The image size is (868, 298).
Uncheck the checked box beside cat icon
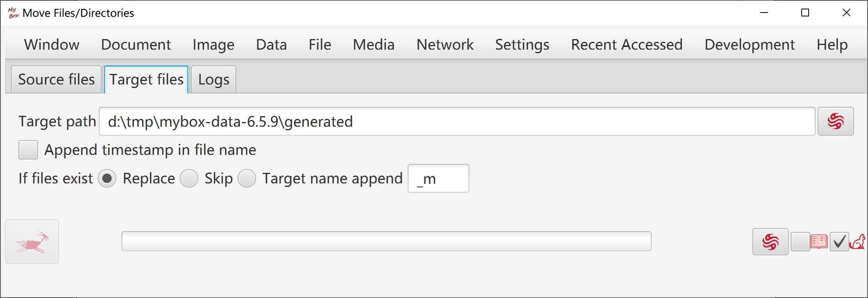839,242
